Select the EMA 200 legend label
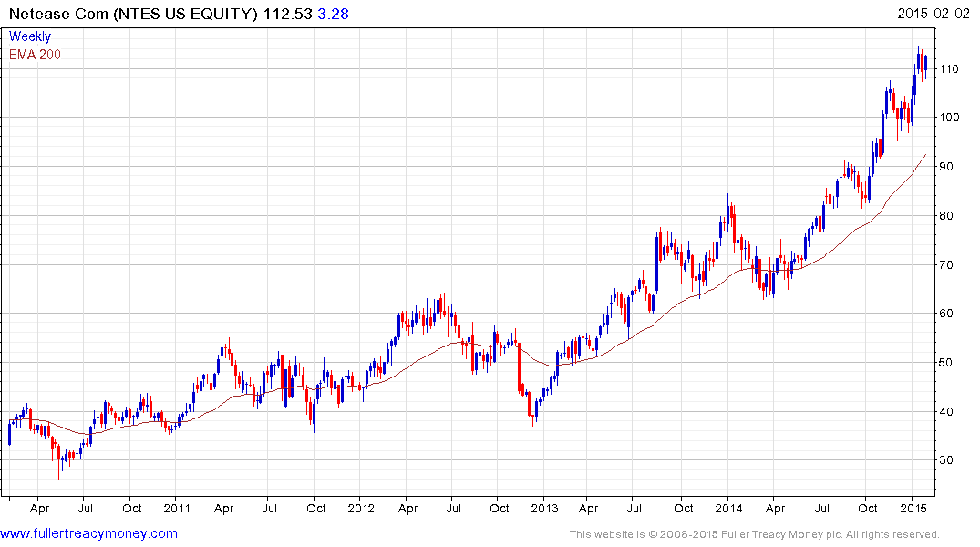 coord(35,55)
